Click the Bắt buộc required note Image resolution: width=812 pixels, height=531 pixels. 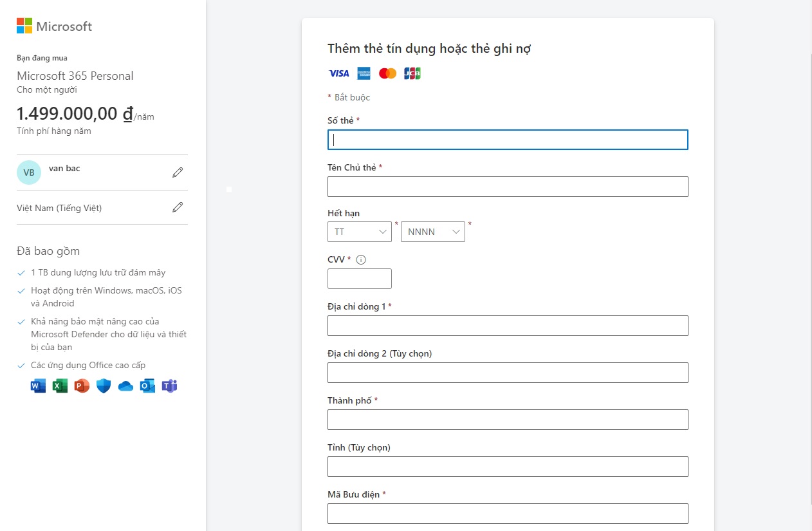[352, 98]
